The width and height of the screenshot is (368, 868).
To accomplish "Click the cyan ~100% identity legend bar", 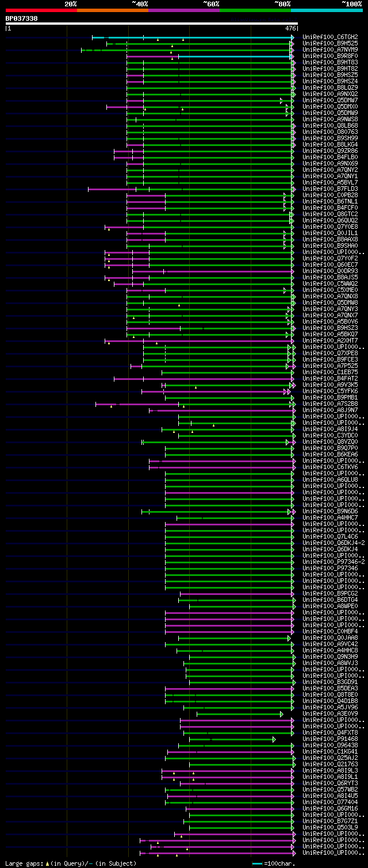I will tap(327, 10).
